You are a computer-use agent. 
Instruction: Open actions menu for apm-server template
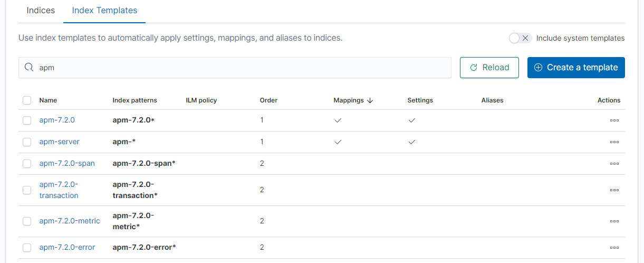point(614,142)
